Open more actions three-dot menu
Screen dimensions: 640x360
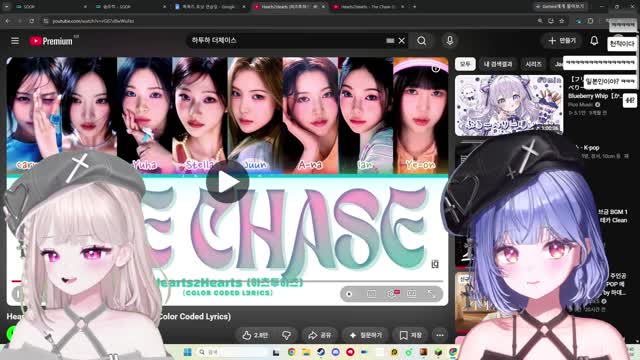click(440, 335)
